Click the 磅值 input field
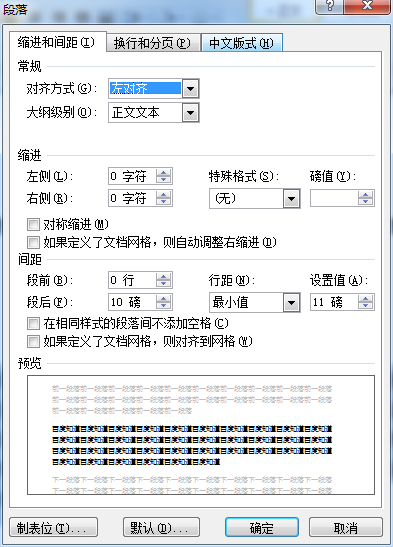This screenshot has height=547, width=393. tap(334, 198)
